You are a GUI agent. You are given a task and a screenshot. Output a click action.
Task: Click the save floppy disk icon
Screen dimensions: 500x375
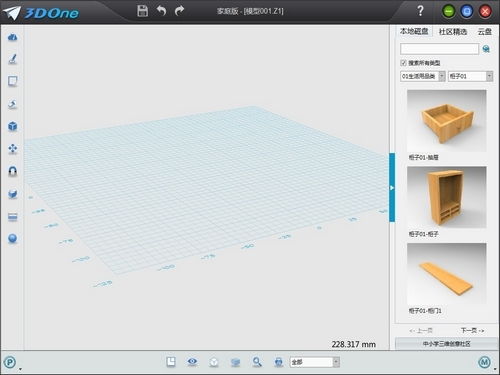[142, 11]
